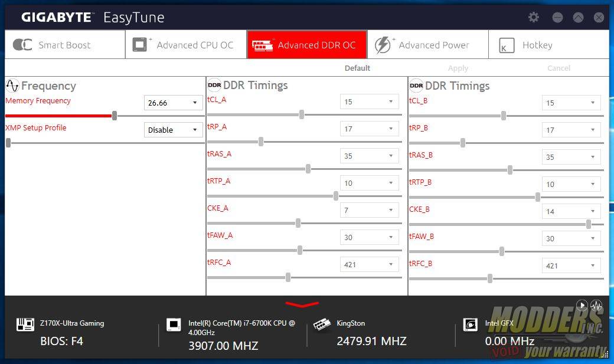Screen dimensions: 614x364
Task: Click the graphics icon beside Intel GFX
Action: click(x=471, y=324)
